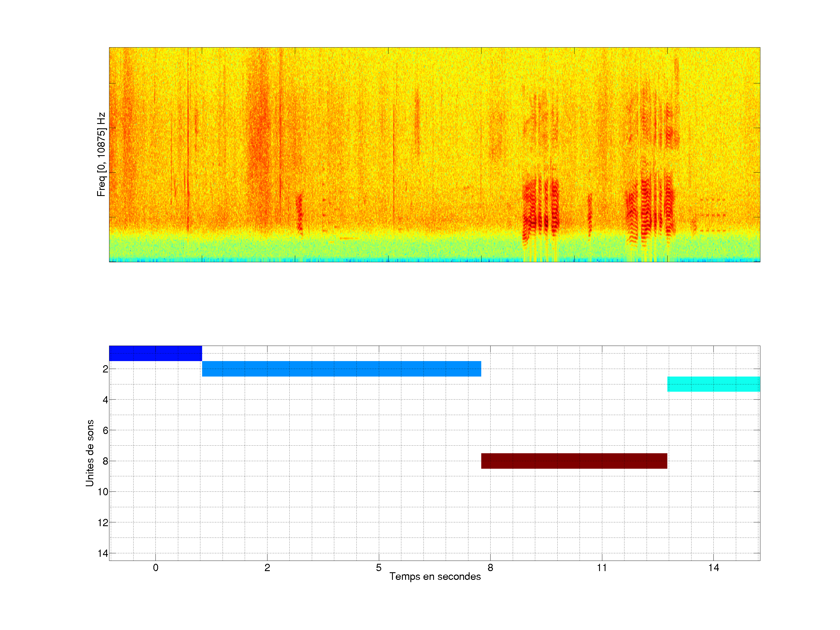Click x-axis tick label 14
The image size is (840, 630).
713,568
